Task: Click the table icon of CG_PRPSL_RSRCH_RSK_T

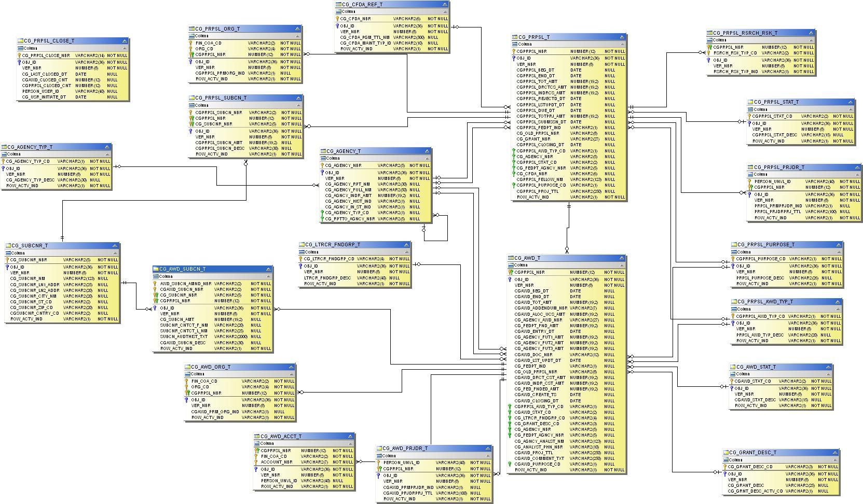Action: pyautogui.click(x=710, y=33)
